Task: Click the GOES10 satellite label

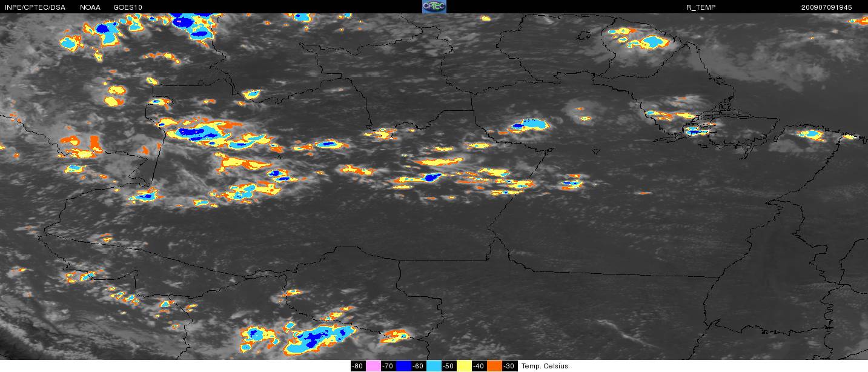Action: 128,7
